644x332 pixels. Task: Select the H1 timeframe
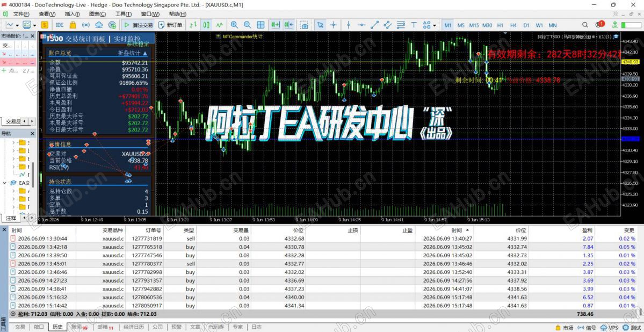(500, 25)
